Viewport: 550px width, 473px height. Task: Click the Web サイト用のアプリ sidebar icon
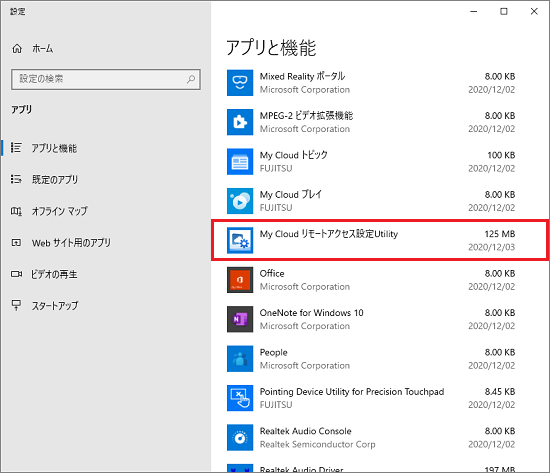16,242
